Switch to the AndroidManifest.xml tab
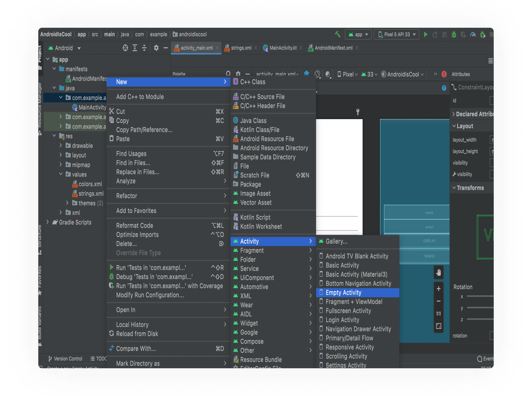 (x=333, y=48)
